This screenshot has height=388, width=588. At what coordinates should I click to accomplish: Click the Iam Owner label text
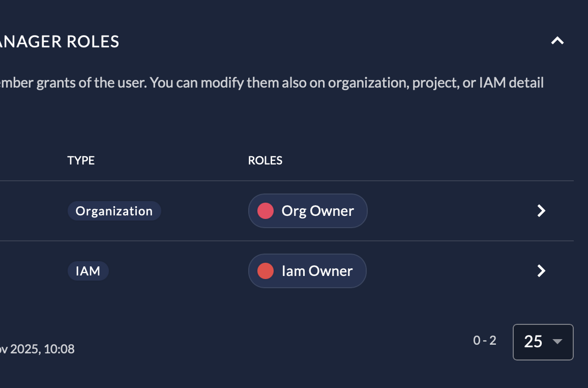coord(317,271)
